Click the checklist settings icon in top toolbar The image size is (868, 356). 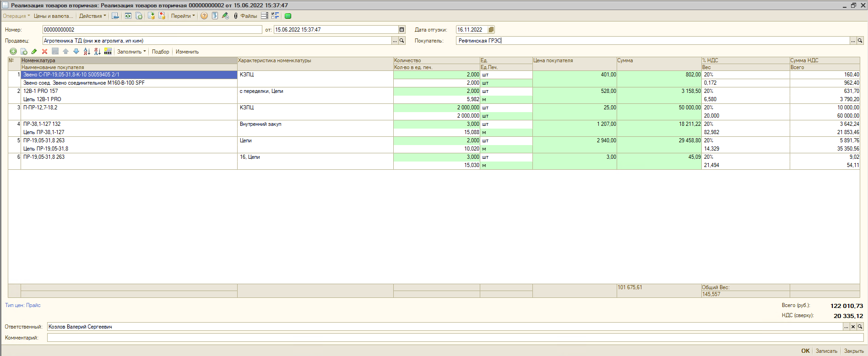coord(275,16)
